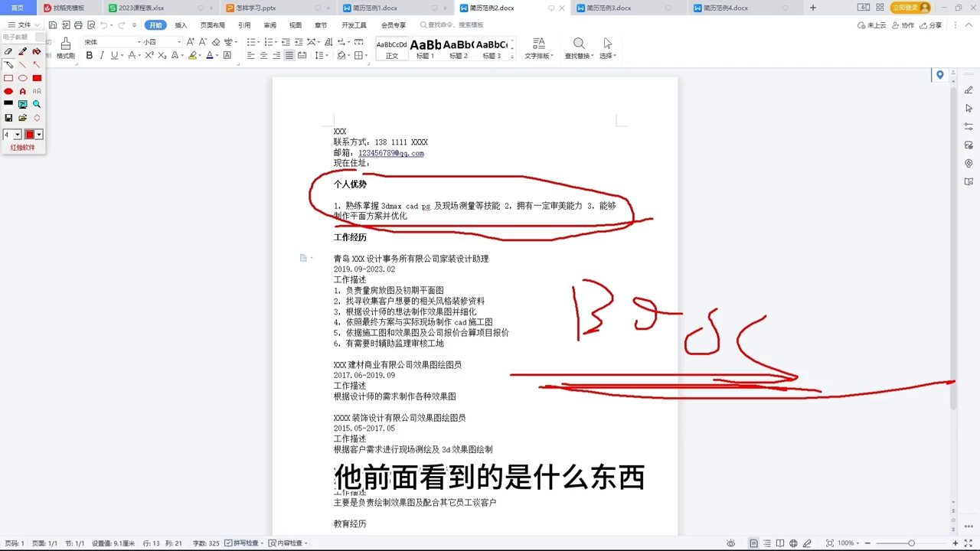This screenshot has height=551, width=980.
Task: Click the eye protection icon in status bar
Action: [731, 543]
